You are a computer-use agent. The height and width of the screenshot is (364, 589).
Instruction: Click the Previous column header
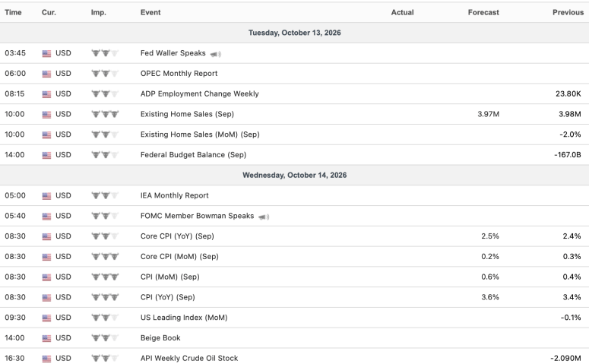point(568,12)
